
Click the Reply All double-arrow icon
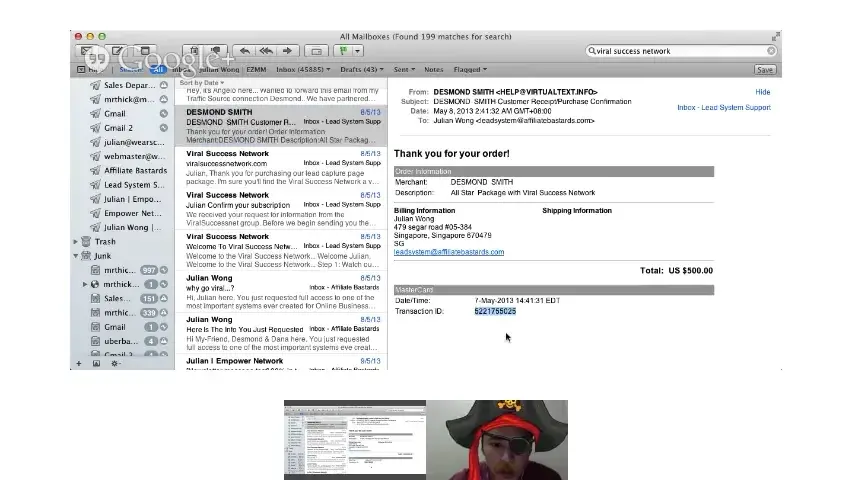coord(266,51)
